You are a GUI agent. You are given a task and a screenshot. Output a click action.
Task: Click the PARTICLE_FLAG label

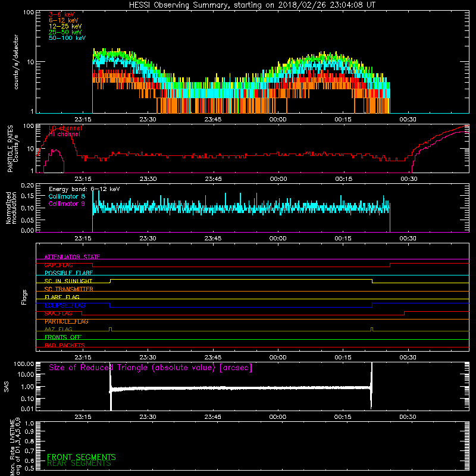click(67, 321)
